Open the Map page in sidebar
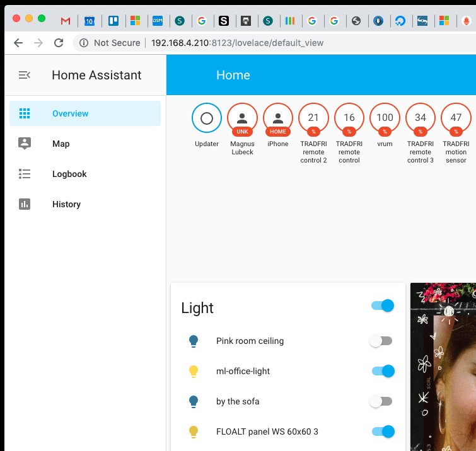 61,144
